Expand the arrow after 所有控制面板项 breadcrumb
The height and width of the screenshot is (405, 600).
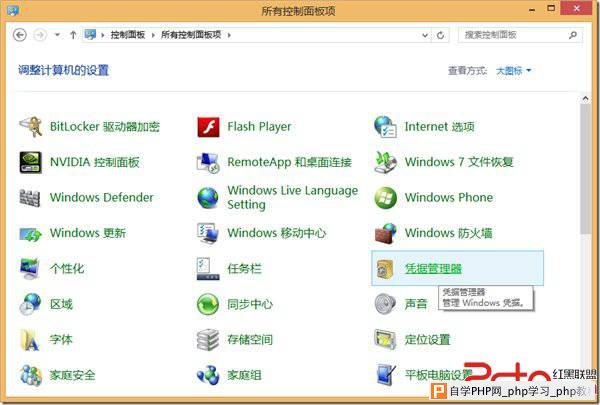[x=229, y=35]
